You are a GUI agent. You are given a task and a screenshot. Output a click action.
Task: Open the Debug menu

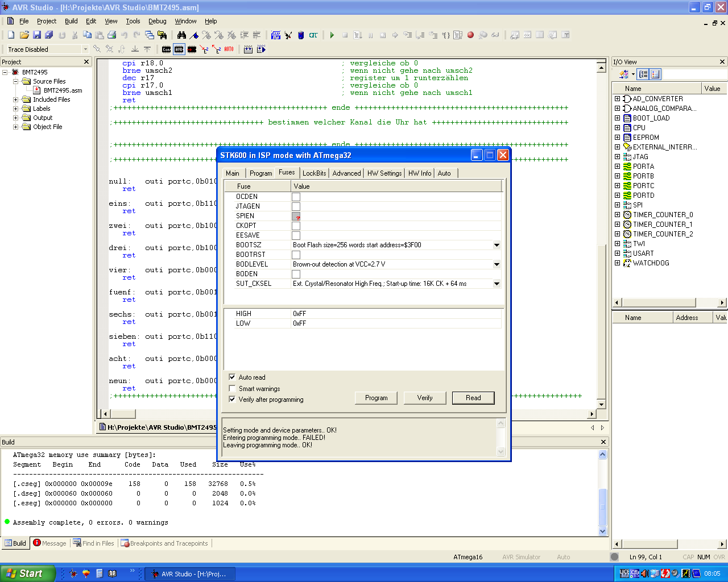pos(158,21)
